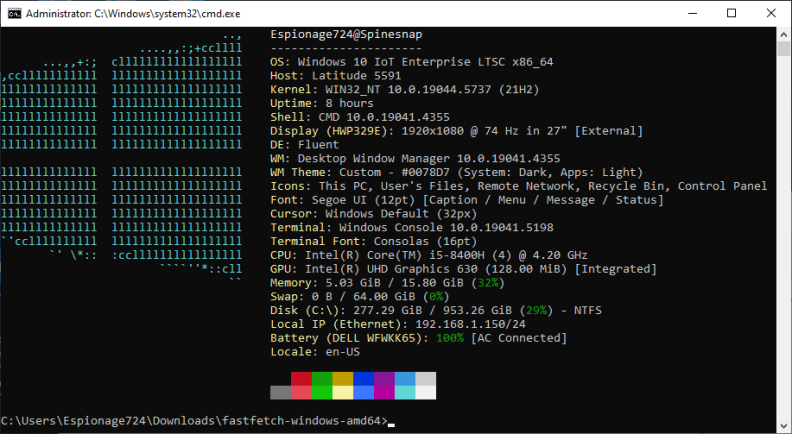Click the dark blue color block

(x=363, y=379)
